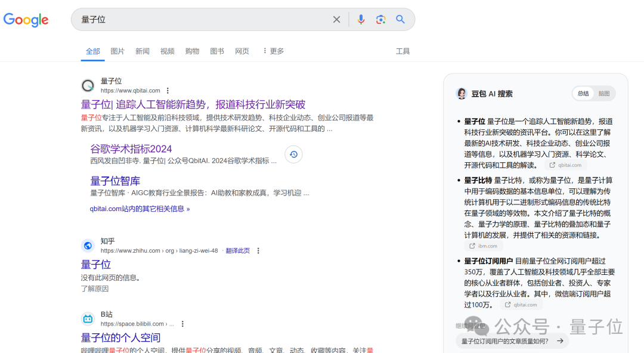Switch to the 网页 tab

(x=242, y=51)
